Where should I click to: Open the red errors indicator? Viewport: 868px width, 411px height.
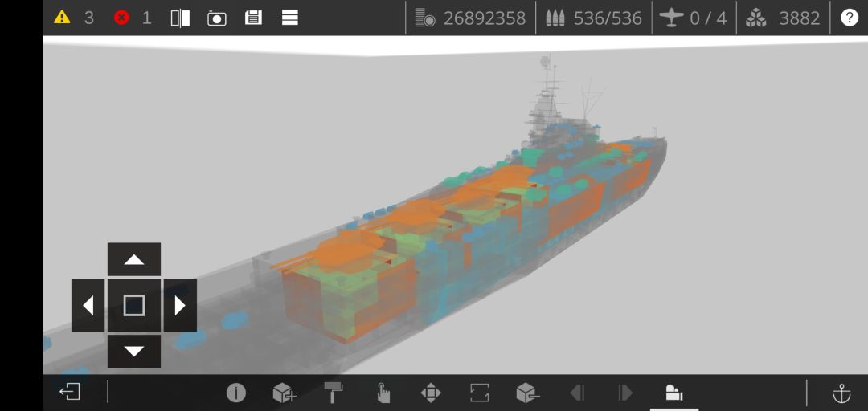pyautogui.click(x=121, y=18)
